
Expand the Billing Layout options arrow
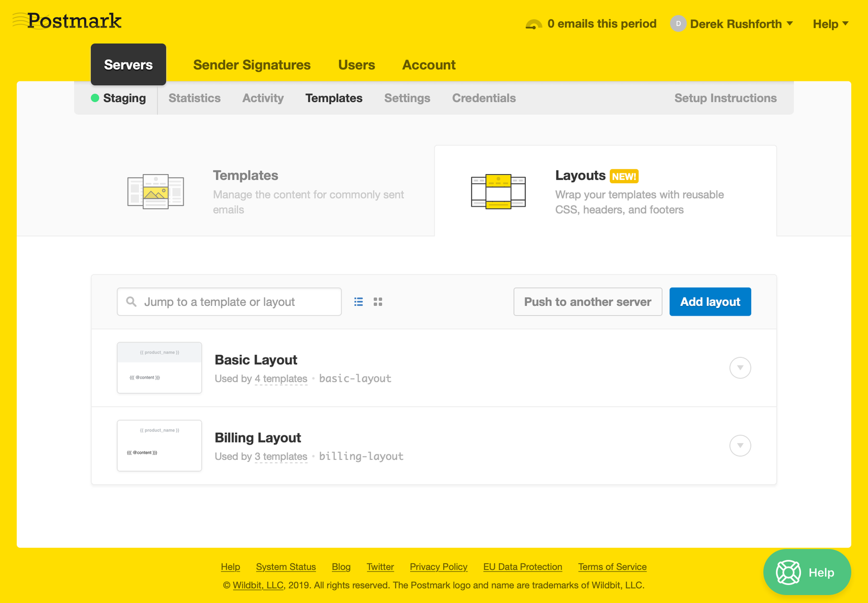[740, 445]
